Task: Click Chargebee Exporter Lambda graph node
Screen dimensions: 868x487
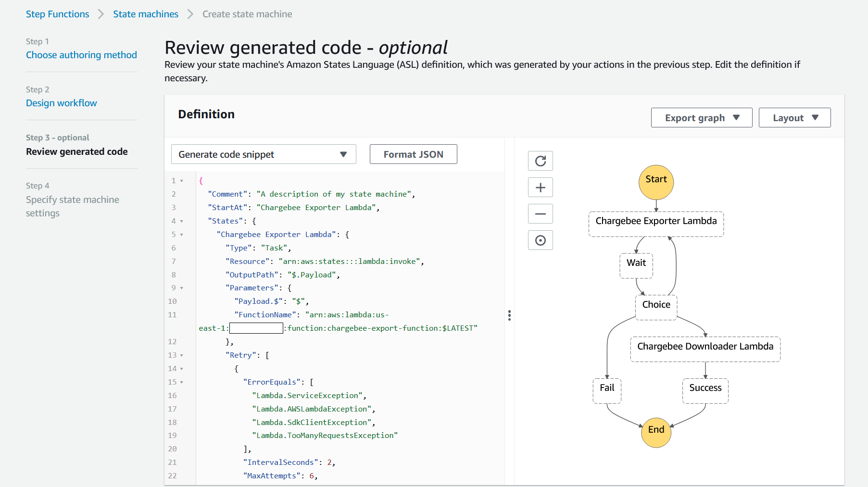Action: point(656,224)
